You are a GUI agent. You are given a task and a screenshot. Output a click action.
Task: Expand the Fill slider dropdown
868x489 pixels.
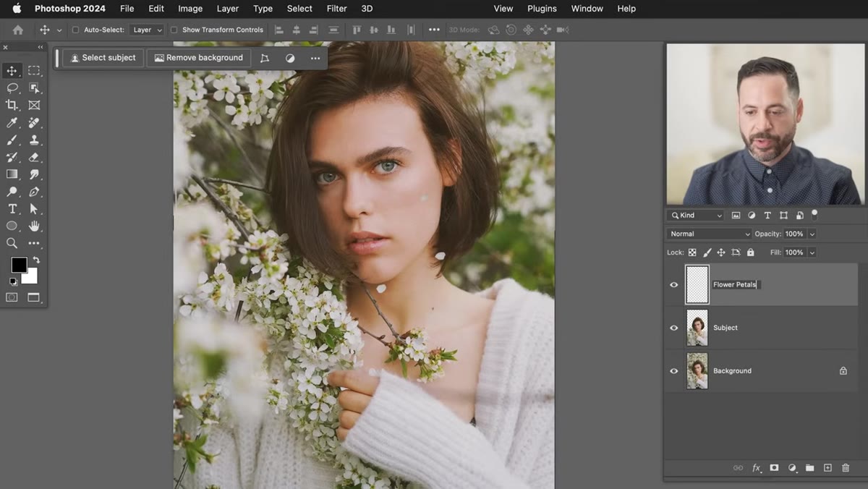pos(812,252)
